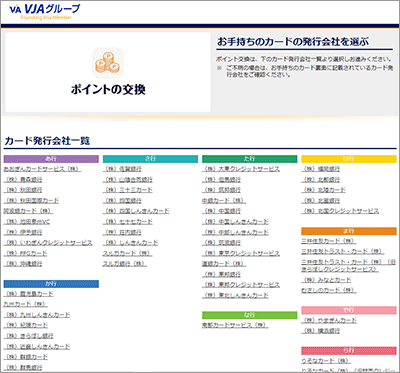Open （株）北陸カード link
The width and height of the screenshot is (400, 373).
[324, 190]
